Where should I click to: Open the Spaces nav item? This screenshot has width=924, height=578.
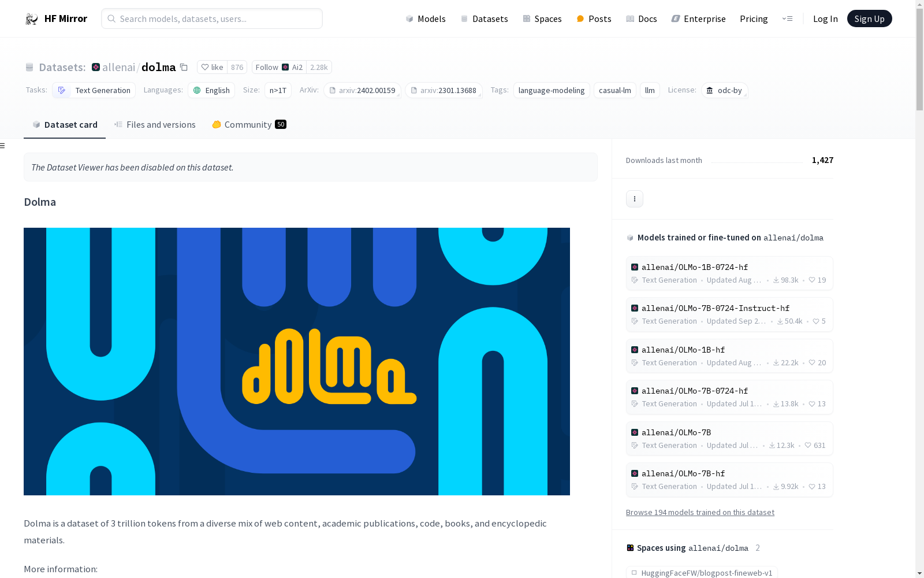[x=542, y=19]
